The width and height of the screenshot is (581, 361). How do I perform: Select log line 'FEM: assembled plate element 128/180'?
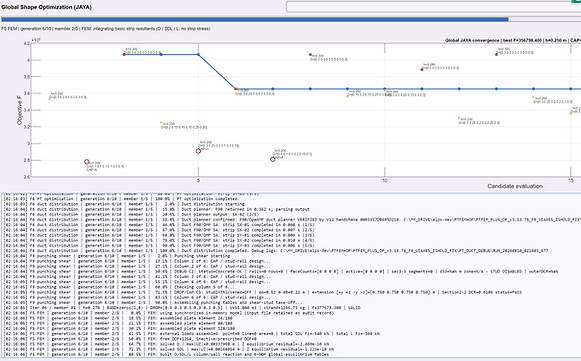coord(119,328)
